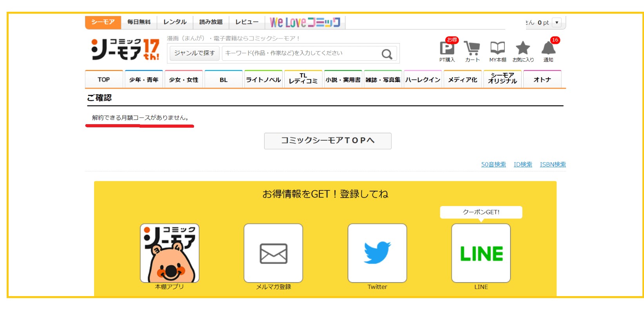This screenshot has height=311, width=644.
Task: Open the notifications bell icon
Action: click(548, 49)
